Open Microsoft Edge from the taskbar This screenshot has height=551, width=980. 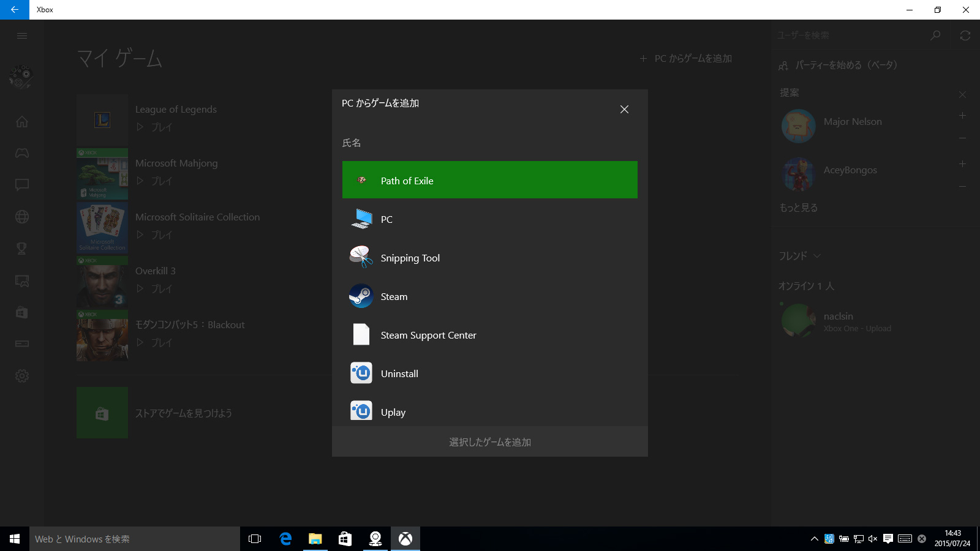click(285, 539)
